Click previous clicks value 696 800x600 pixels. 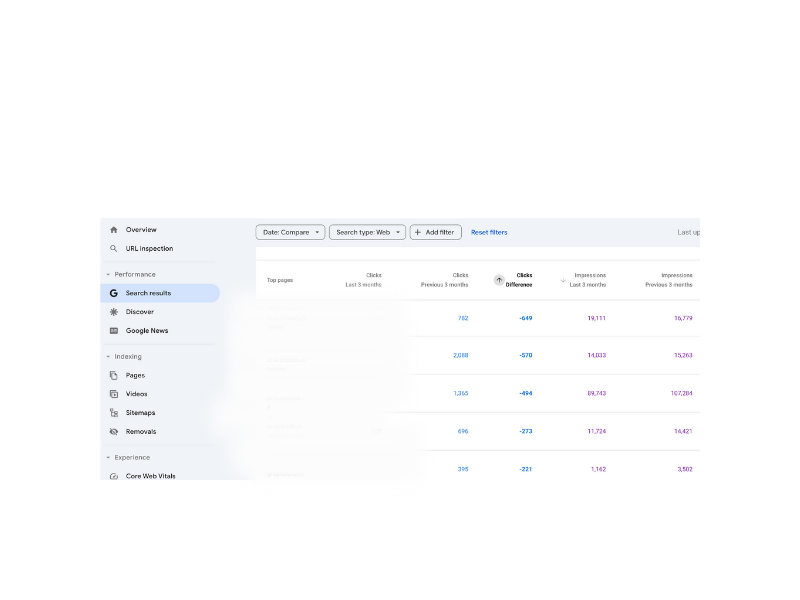(463, 431)
